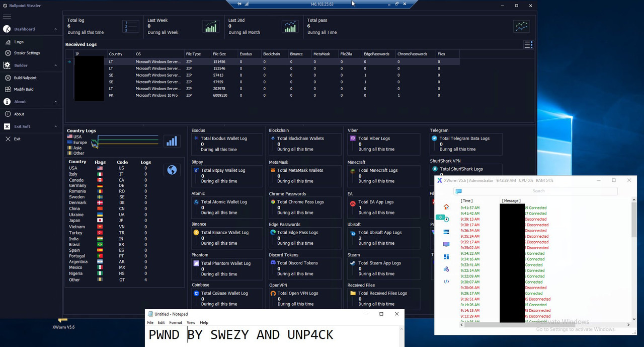Click the Last 30d chart icon
The image size is (644, 347).
[290, 26]
